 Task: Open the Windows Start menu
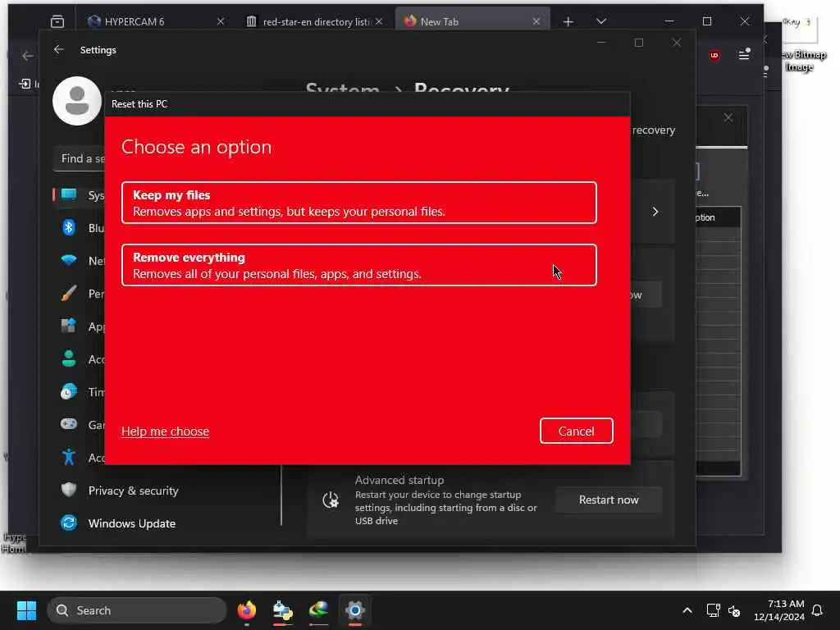point(26,610)
